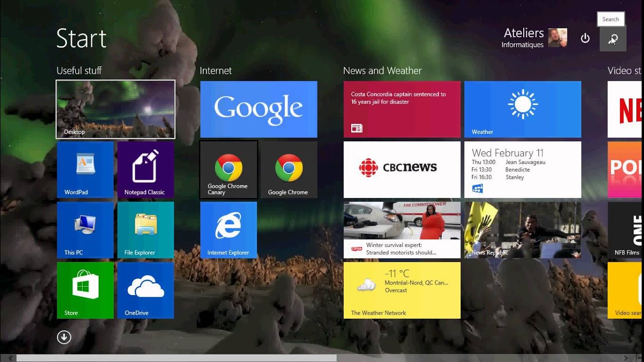
Task: Click scrollbar left arrow
Action: [10, 358]
